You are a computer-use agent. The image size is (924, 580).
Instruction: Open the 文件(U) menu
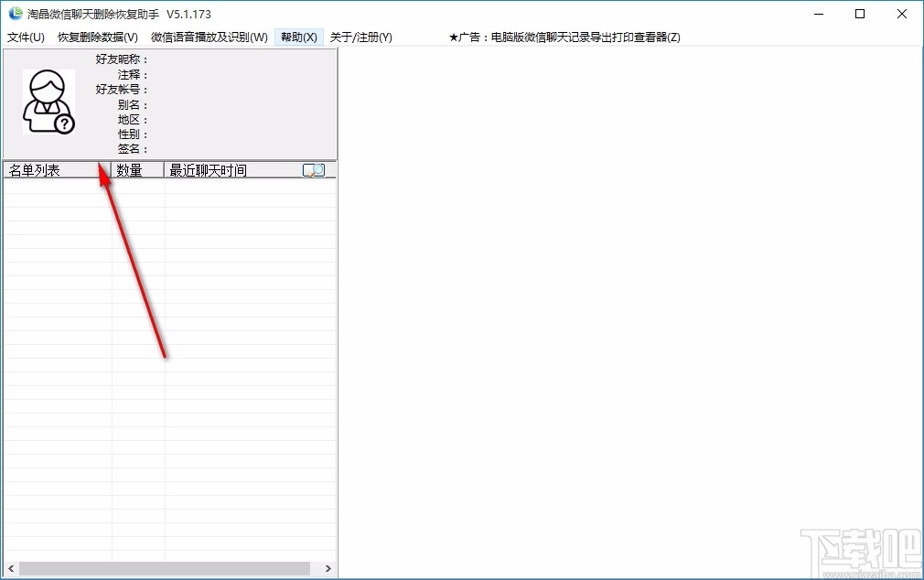pyautogui.click(x=26, y=38)
